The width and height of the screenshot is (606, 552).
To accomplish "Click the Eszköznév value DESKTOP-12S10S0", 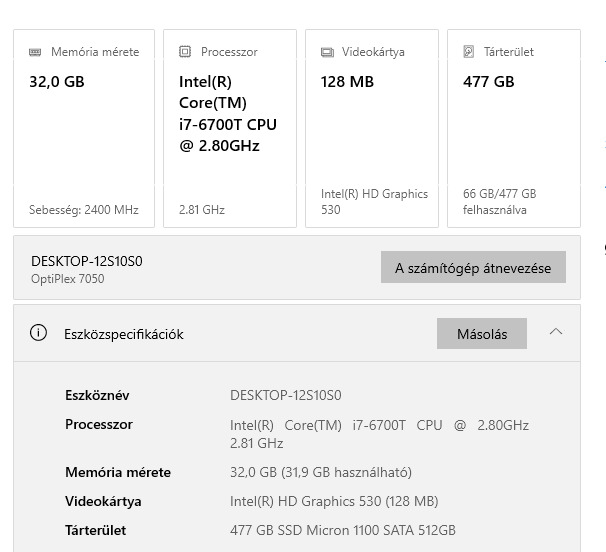I will pos(286,395).
